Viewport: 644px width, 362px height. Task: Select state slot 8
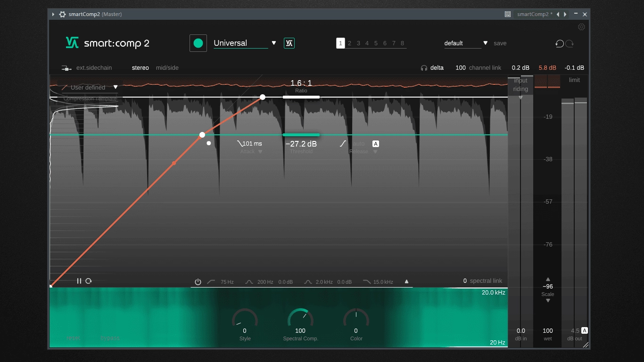tap(402, 43)
